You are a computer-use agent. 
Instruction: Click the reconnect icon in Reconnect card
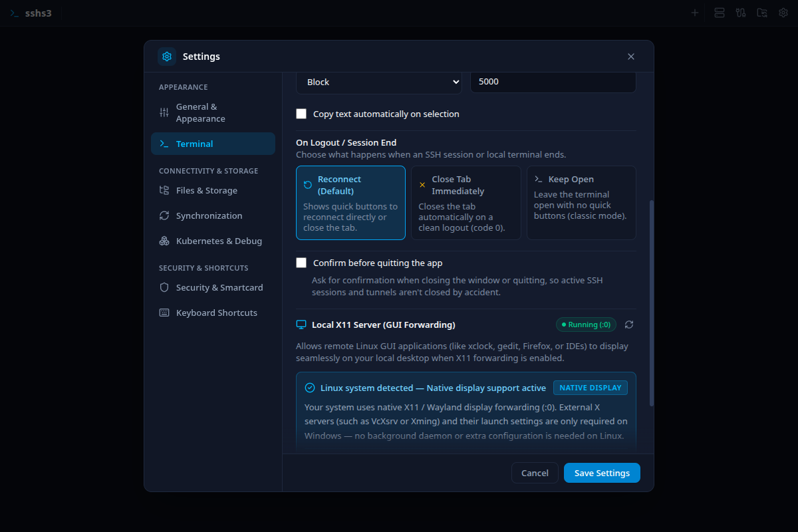pos(308,185)
